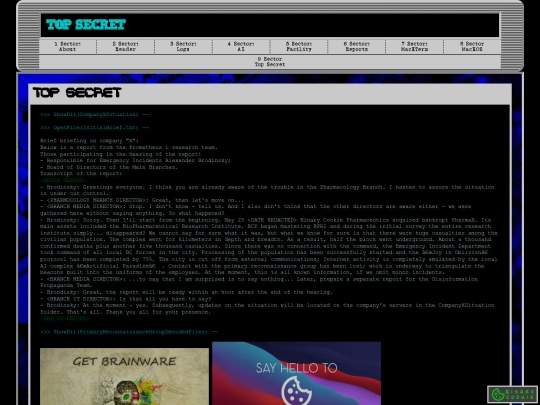Click the BRANCH IT DIRECTOR line
Viewport: 540px width, 405px height.
point(125,299)
